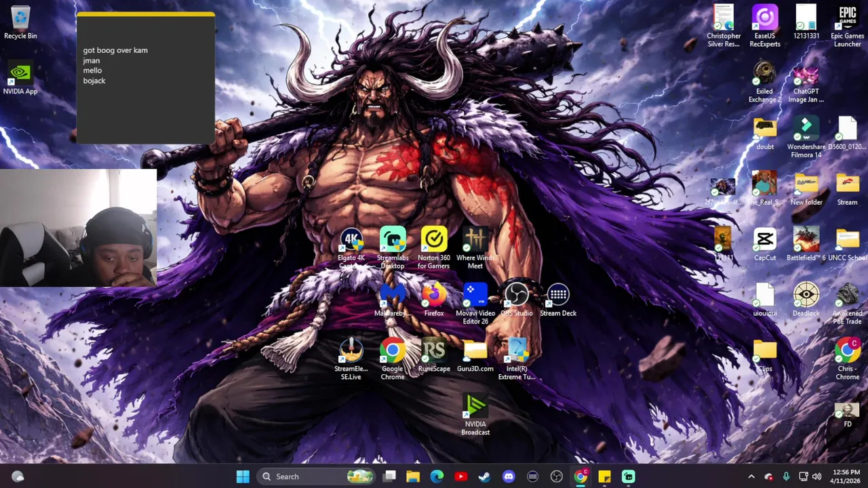The height and width of the screenshot is (488, 868).
Task: Launch OBS Studio desktop shortcut
Action: coord(517,300)
